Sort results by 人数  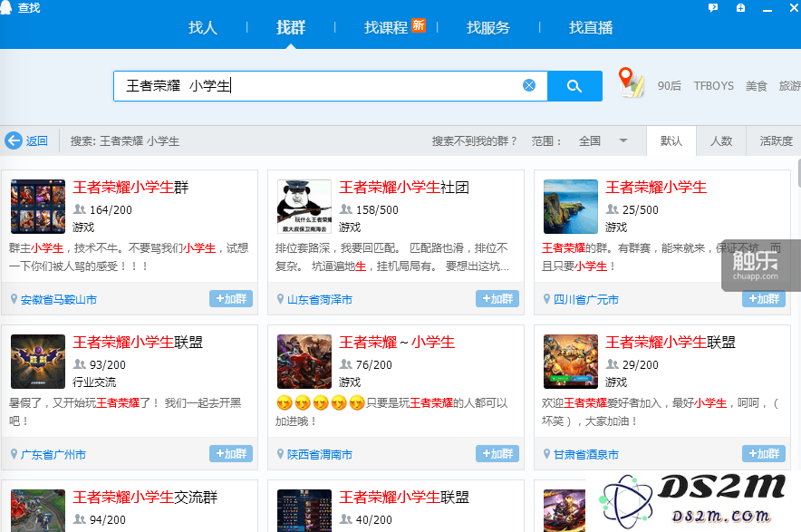pyautogui.click(x=721, y=141)
